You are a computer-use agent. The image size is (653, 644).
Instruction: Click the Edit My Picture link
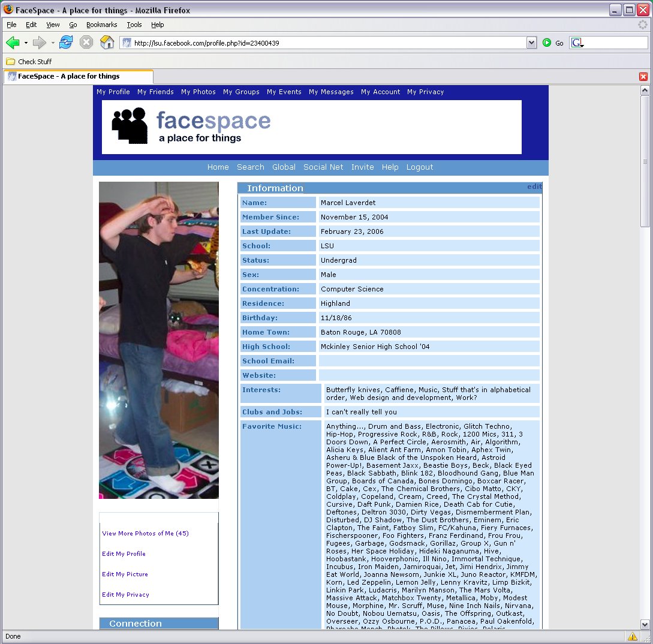[125, 574]
